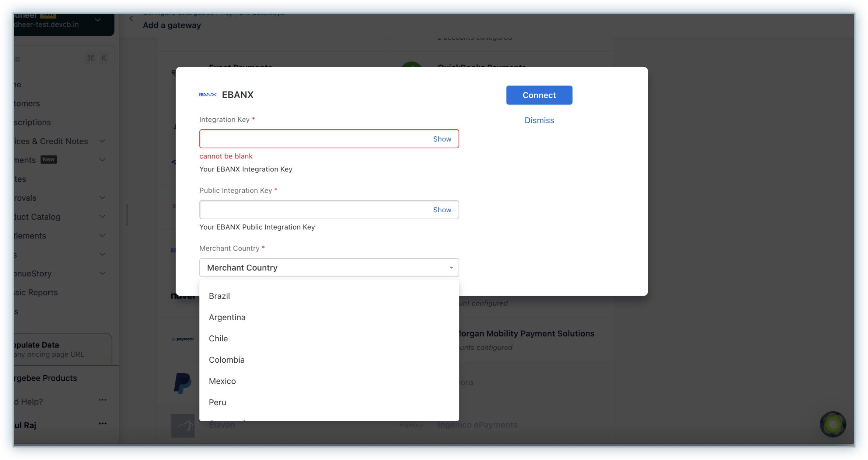
Task: Open Need Help more options dots
Action: pos(102,400)
